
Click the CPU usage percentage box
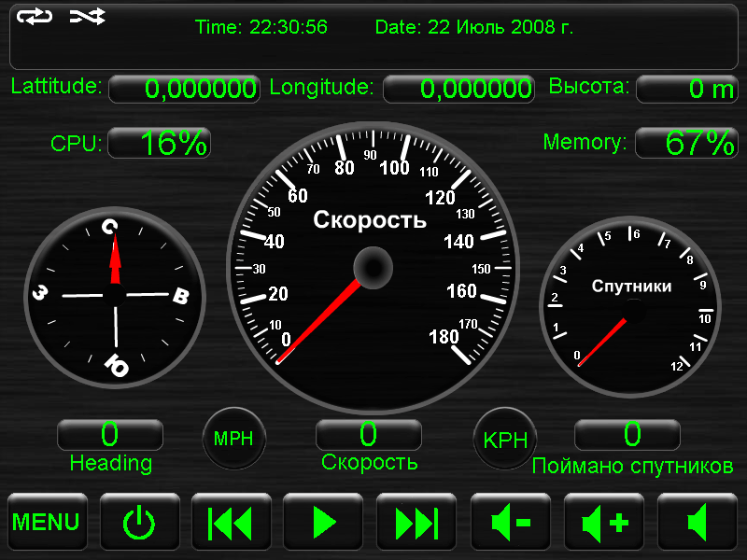pyautogui.click(x=160, y=144)
